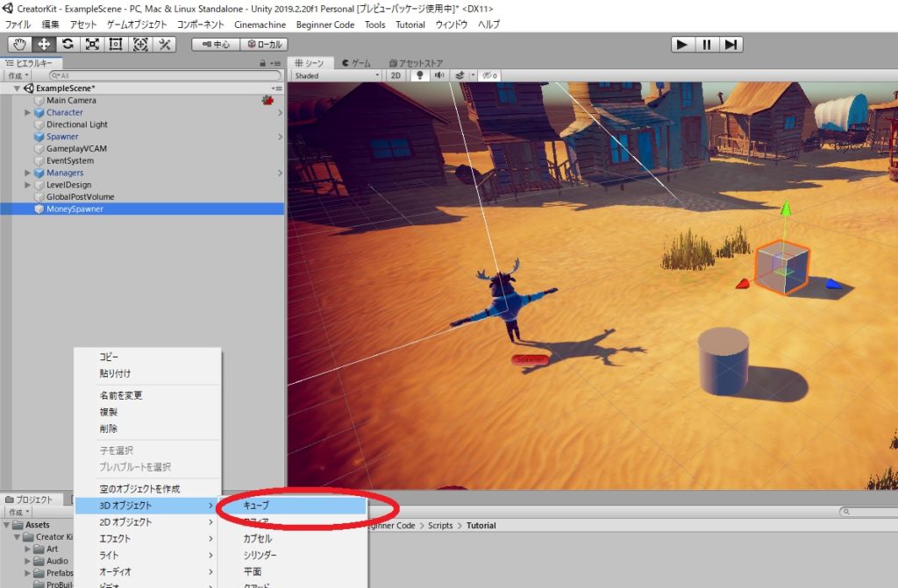Start Play mode
898x588 pixels.
[682, 44]
